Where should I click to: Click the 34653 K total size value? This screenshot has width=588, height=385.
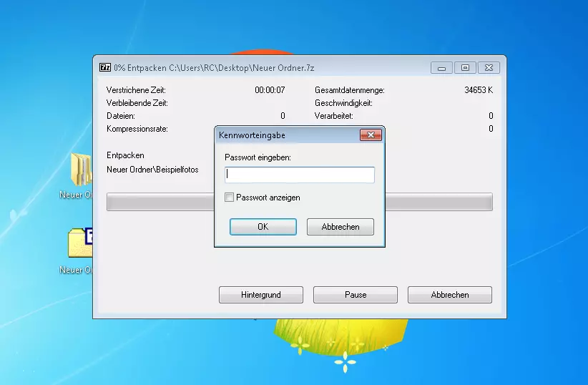point(479,90)
